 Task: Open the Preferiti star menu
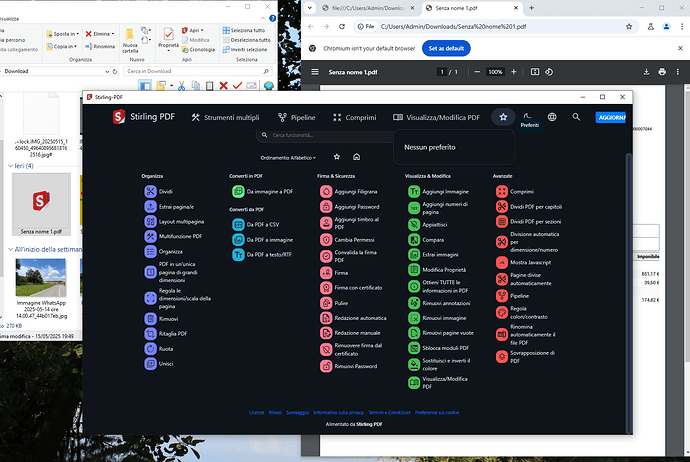pyautogui.click(x=503, y=117)
